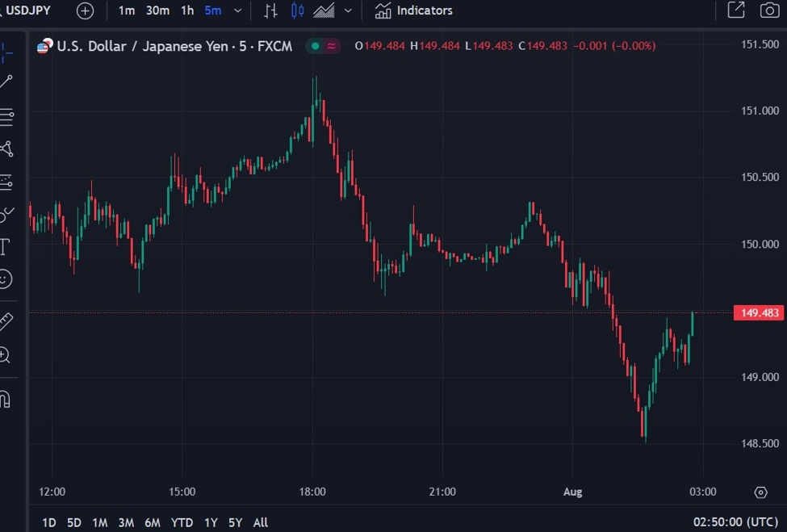Open the Fibonacci retracement tools
The width and height of the screenshot is (787, 532).
click(6, 117)
